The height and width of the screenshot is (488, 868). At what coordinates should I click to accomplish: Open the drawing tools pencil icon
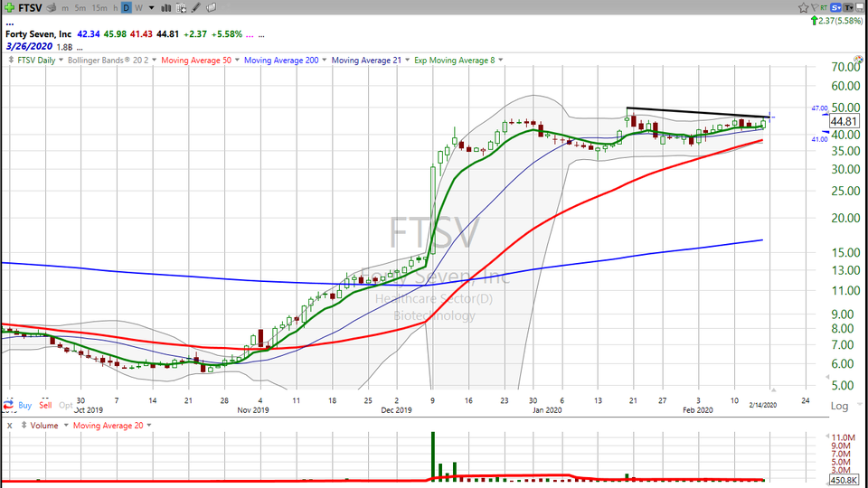196,8
